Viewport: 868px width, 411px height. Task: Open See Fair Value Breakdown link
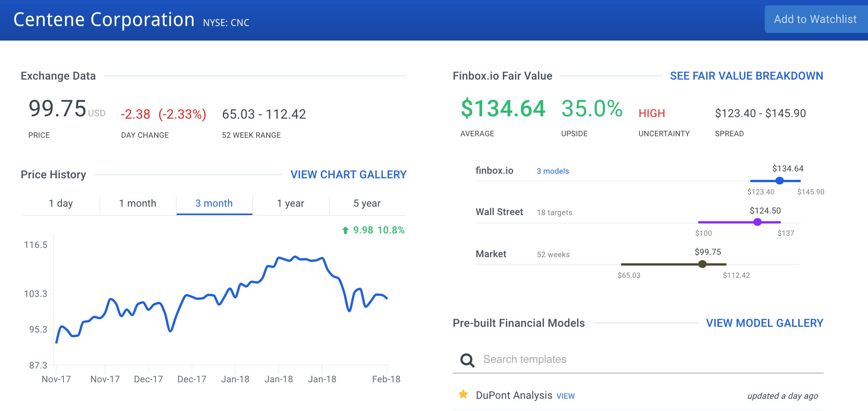coord(746,76)
